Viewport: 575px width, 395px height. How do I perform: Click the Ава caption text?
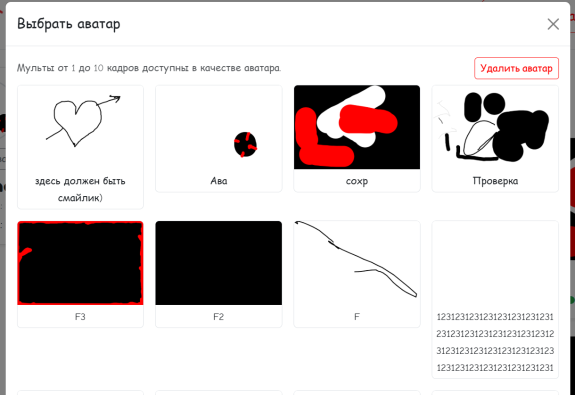tap(219, 181)
